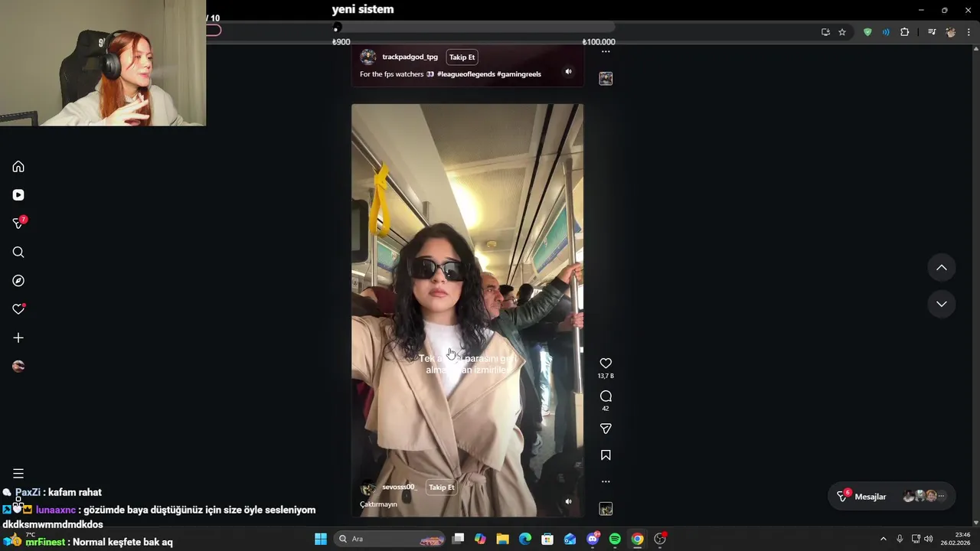The image size is (980, 551).
Task: Click the '₺100.000' goal label
Action: pyautogui.click(x=599, y=42)
